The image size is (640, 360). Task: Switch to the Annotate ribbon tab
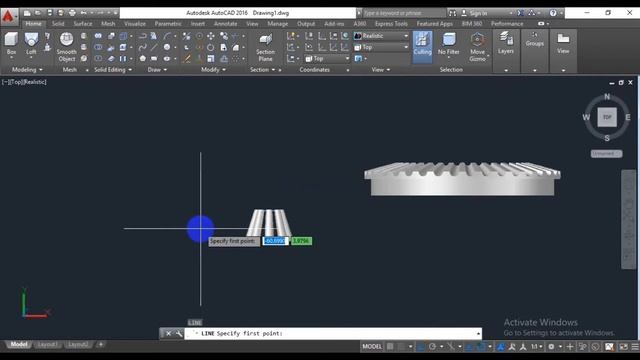click(x=225, y=24)
